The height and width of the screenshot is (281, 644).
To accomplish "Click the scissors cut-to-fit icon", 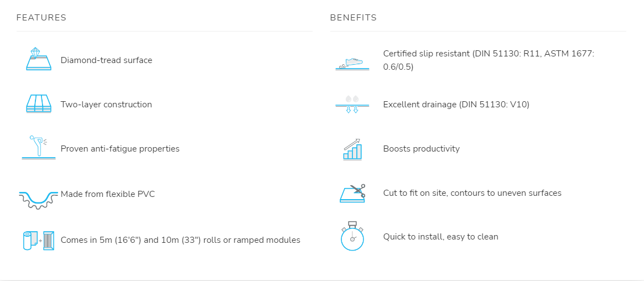I will coord(353,193).
